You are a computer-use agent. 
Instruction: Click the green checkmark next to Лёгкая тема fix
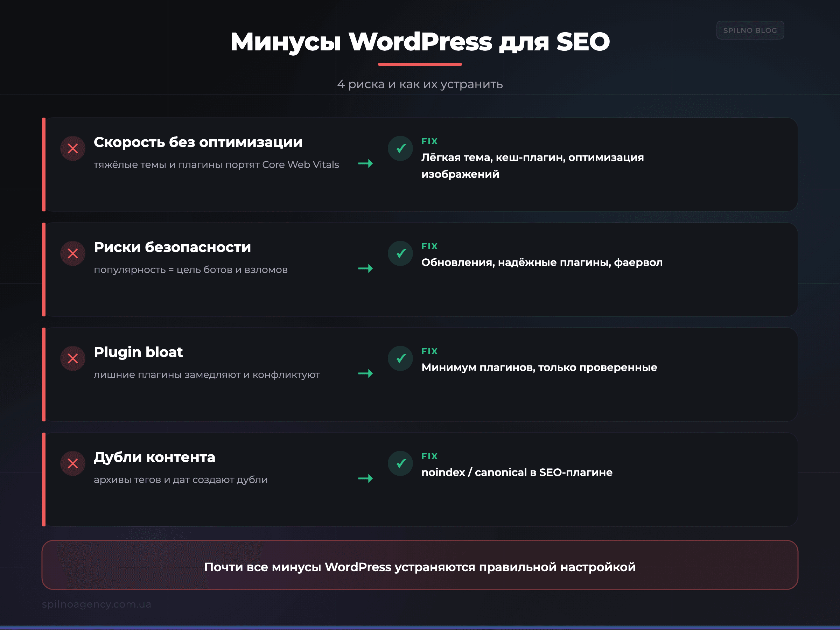tap(400, 148)
